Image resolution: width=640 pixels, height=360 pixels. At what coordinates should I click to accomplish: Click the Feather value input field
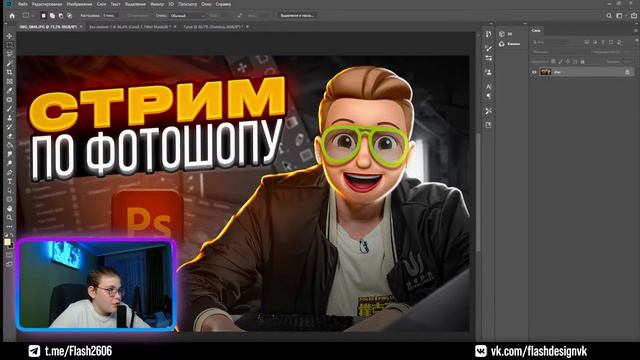[x=111, y=16]
